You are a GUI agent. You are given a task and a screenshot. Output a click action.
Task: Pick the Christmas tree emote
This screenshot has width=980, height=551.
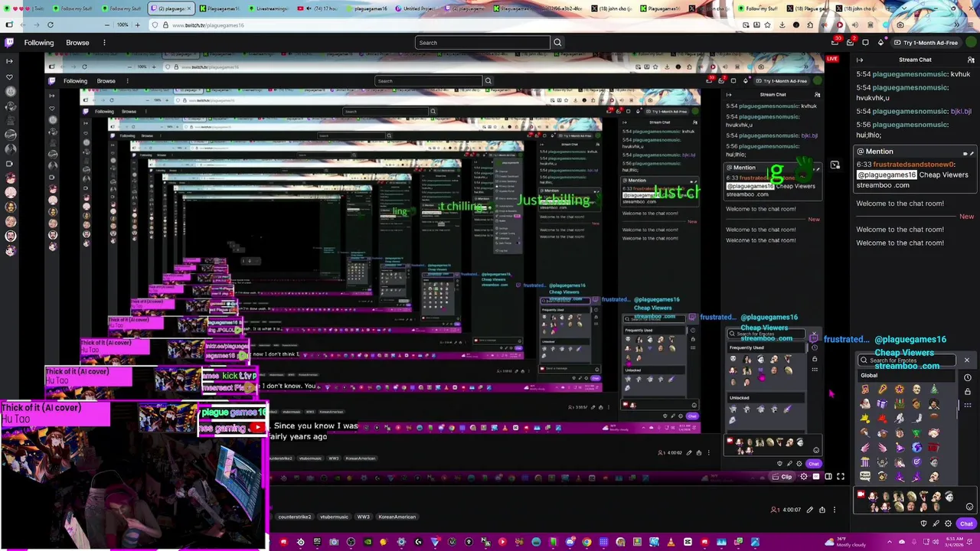tap(934, 389)
